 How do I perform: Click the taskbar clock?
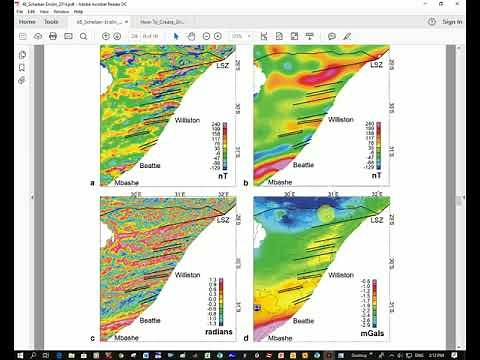(437, 355)
